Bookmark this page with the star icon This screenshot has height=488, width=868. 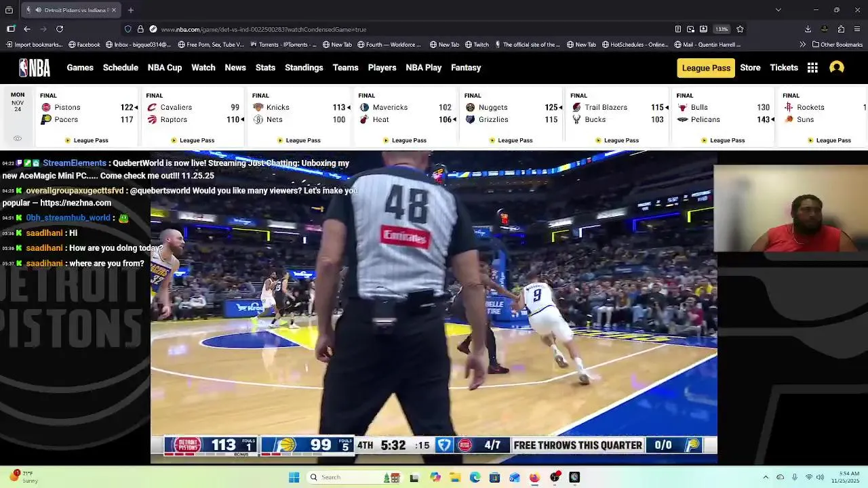point(740,29)
